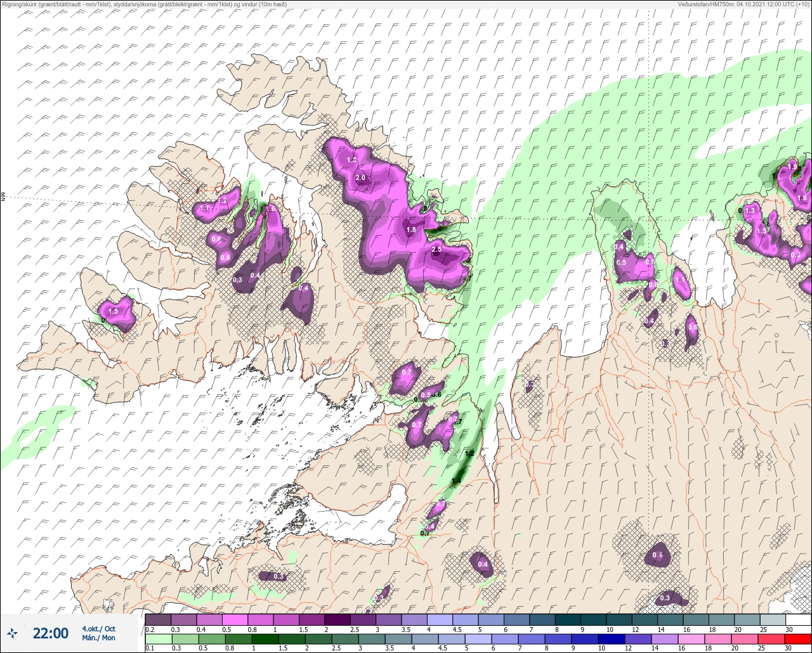812x653 pixels.
Task: Click the 1.9 snowfall value at right edge
Action: 792,167
